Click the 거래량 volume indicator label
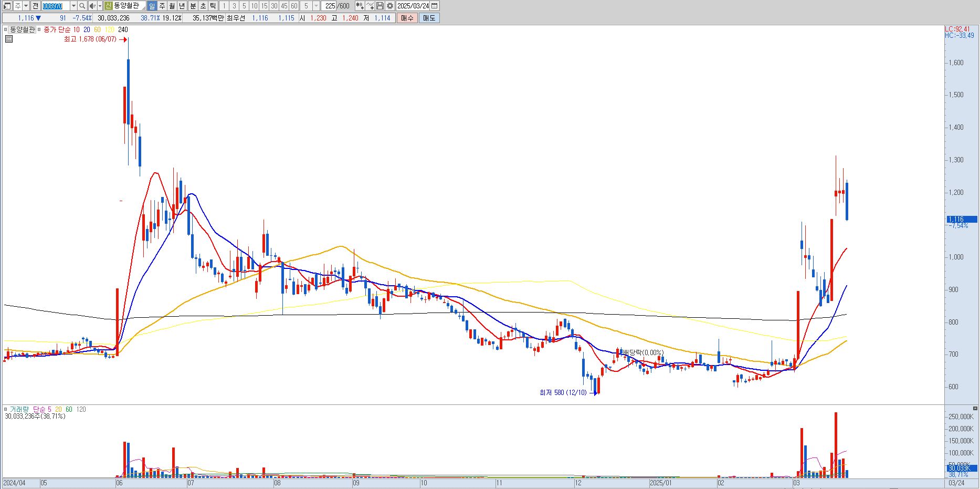The image size is (980, 489). point(19,409)
